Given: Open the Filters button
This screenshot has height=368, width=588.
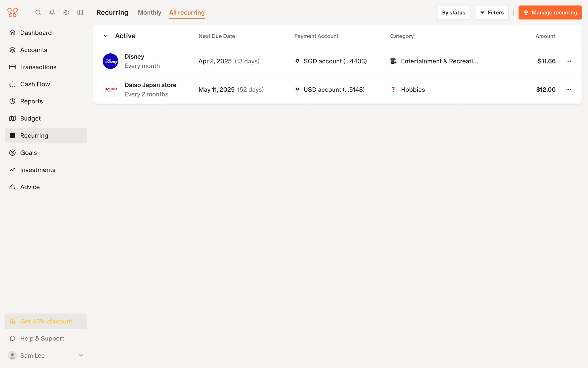Looking at the screenshot, I should tap(492, 13).
